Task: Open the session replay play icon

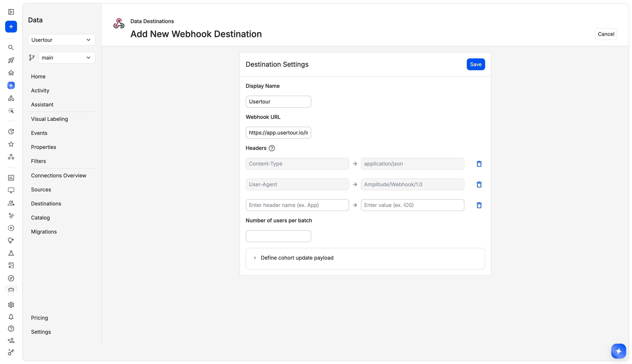Action: coord(11,228)
